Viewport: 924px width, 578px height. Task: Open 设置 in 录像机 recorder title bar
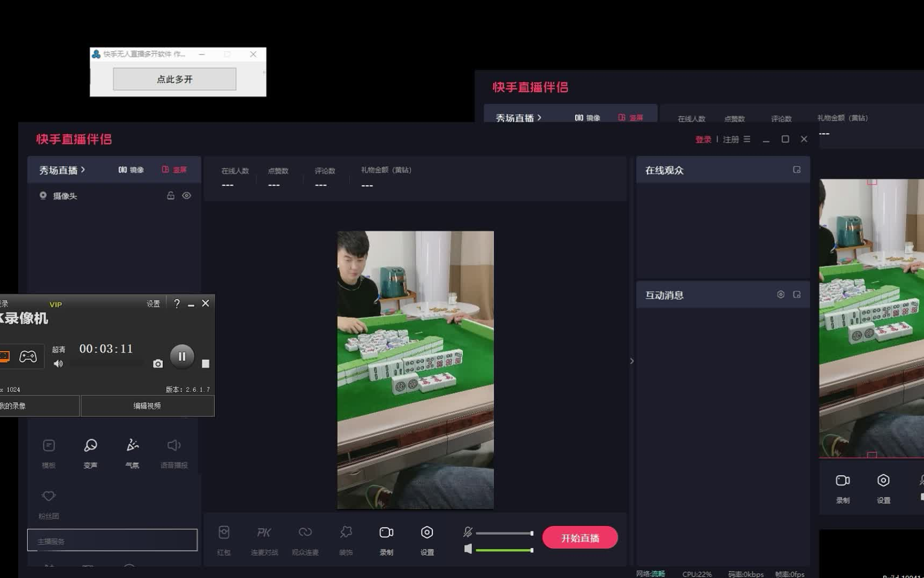pos(153,304)
